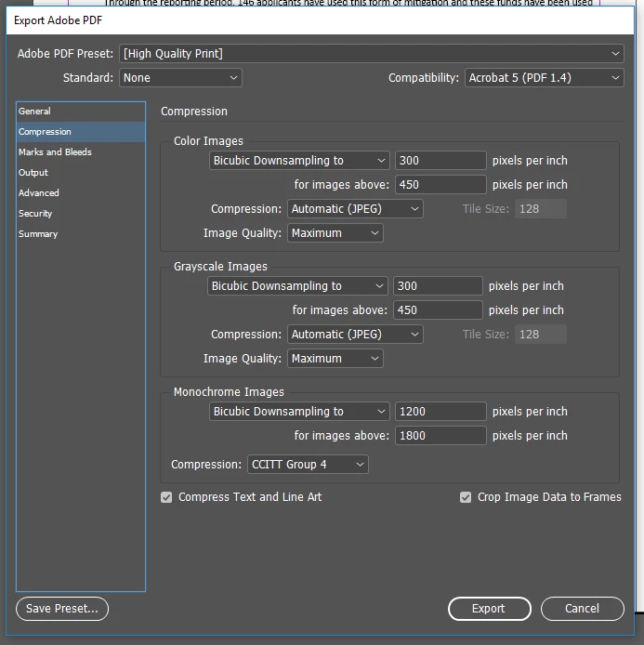Open Grayscale Images Image Quality dropdown

pos(335,359)
